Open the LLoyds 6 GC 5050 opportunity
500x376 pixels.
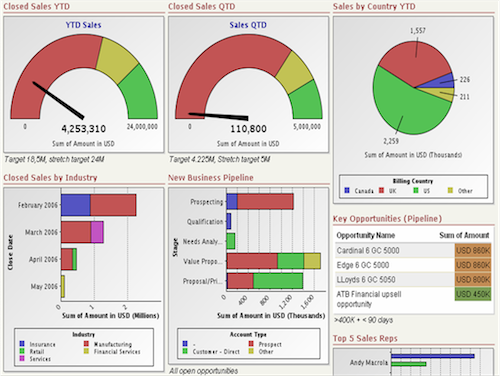(x=366, y=279)
